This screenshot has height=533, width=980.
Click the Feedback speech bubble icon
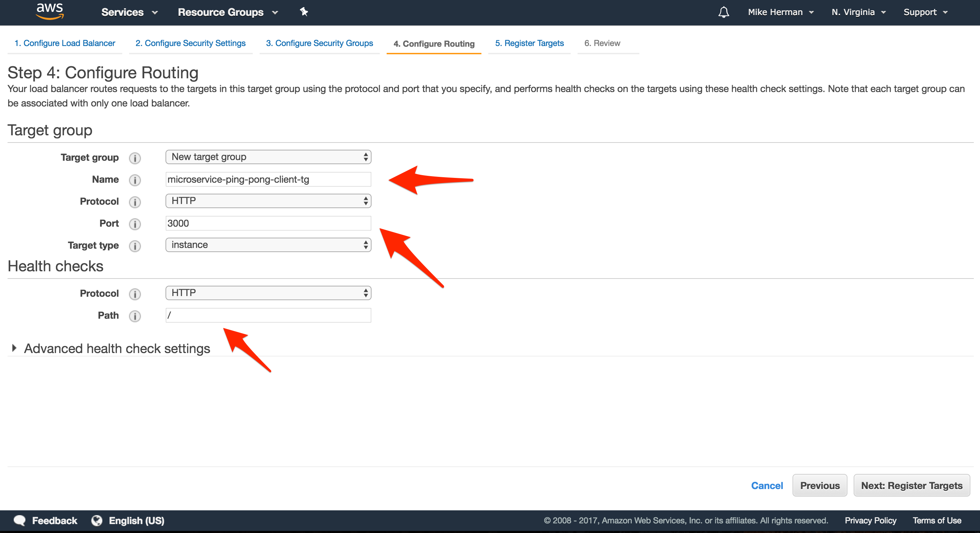20,520
